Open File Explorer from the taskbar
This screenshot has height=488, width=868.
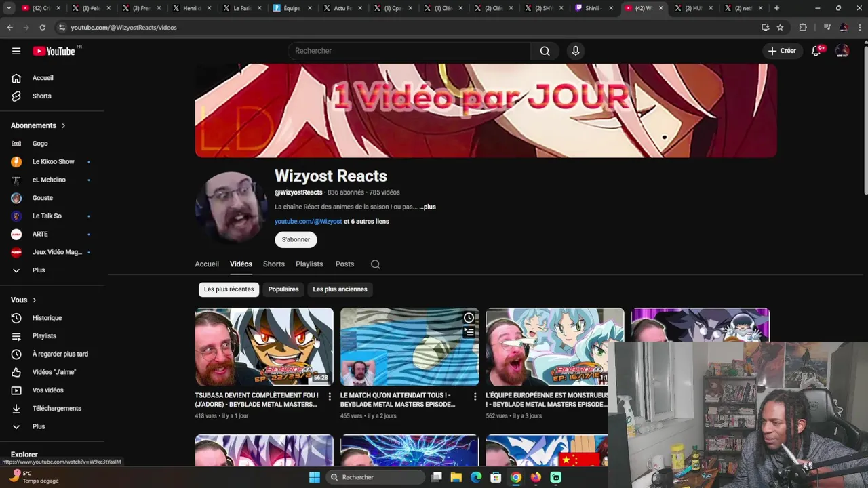point(456,477)
